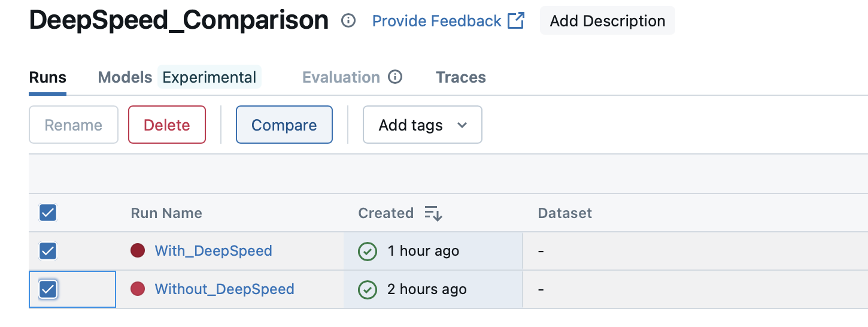Switch to the Models tab
868x327 pixels.
125,77
